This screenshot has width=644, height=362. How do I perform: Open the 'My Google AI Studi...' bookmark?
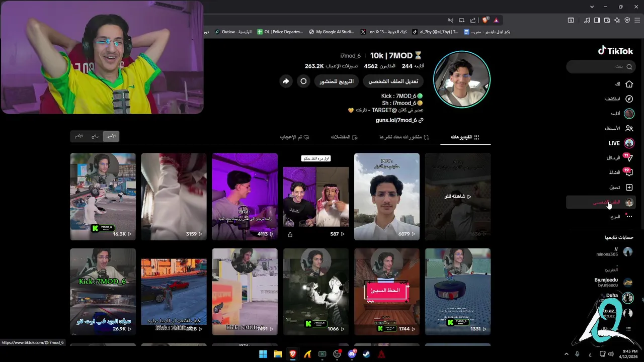[x=332, y=32]
